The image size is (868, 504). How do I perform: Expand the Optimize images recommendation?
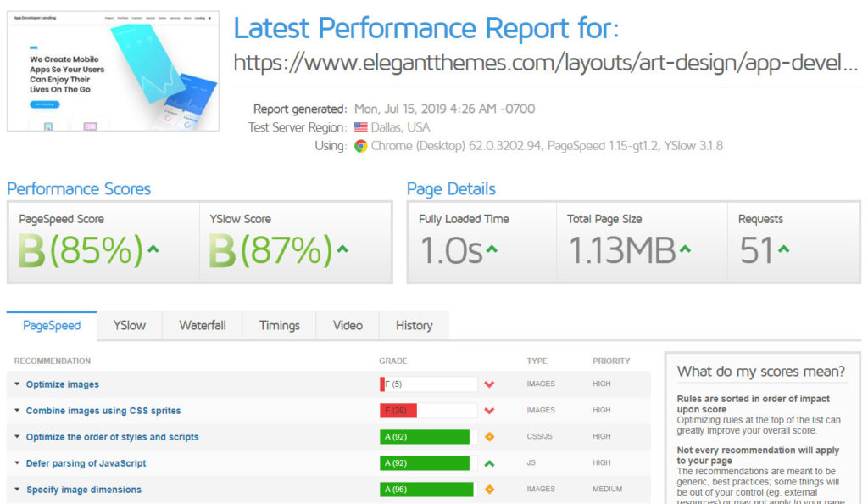click(x=17, y=384)
